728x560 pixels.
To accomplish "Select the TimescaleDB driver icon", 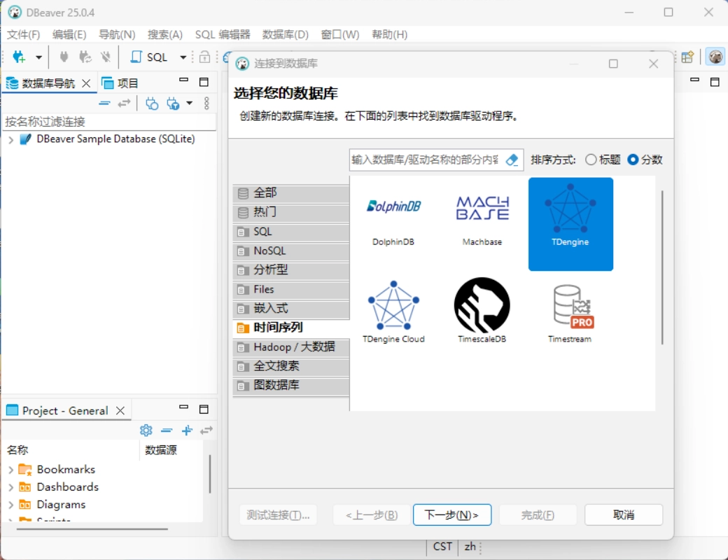I will 482,305.
